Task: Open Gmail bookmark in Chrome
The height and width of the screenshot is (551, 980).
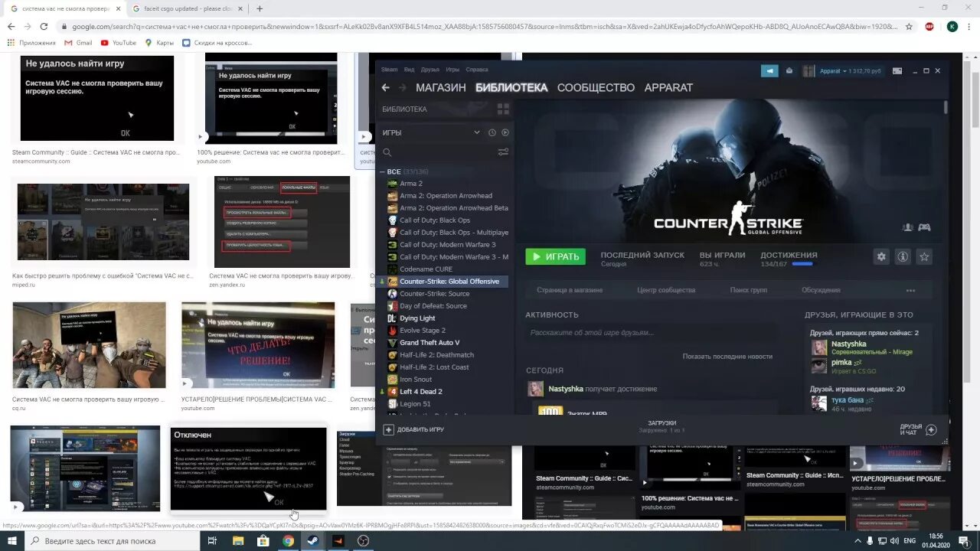Action: 78,43
